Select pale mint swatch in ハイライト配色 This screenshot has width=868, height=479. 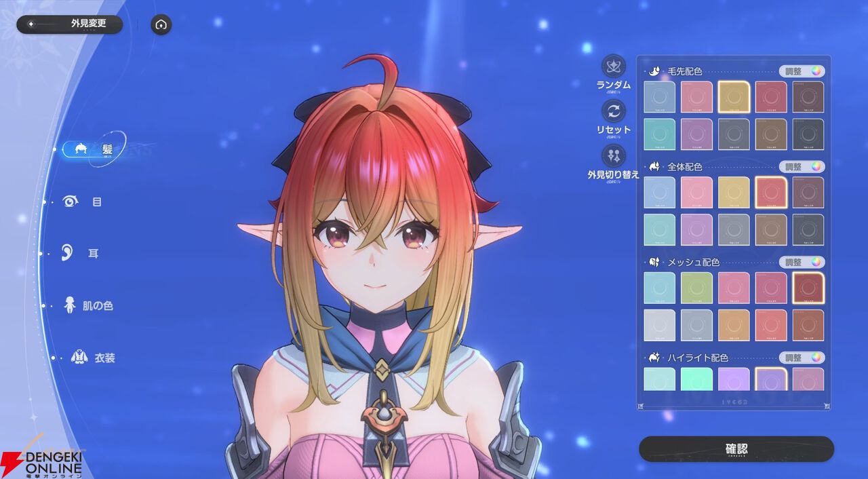pyautogui.click(x=660, y=379)
